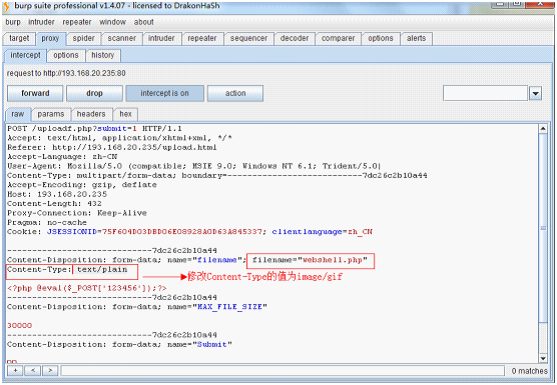Go to next search match
The width and height of the screenshot is (557, 385).
[50, 371]
